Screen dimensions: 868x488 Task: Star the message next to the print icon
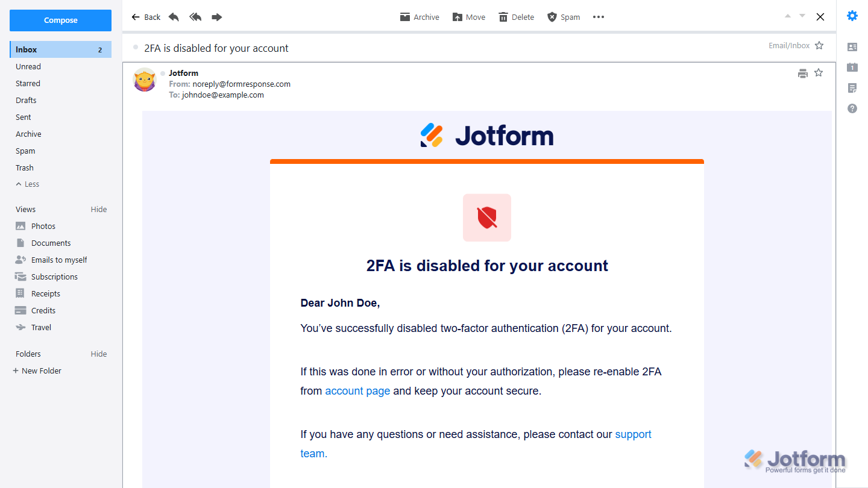point(818,72)
